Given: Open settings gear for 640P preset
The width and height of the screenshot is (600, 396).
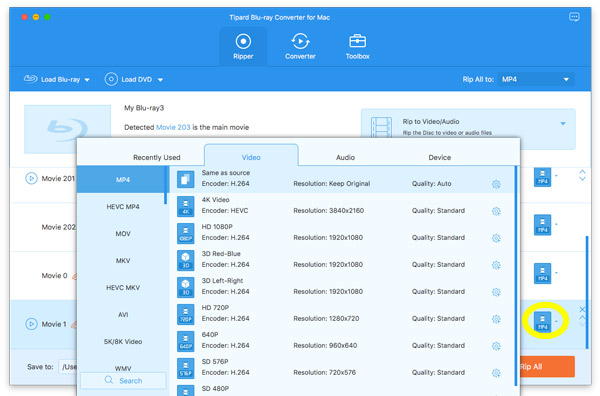Looking at the screenshot, I should [496, 346].
